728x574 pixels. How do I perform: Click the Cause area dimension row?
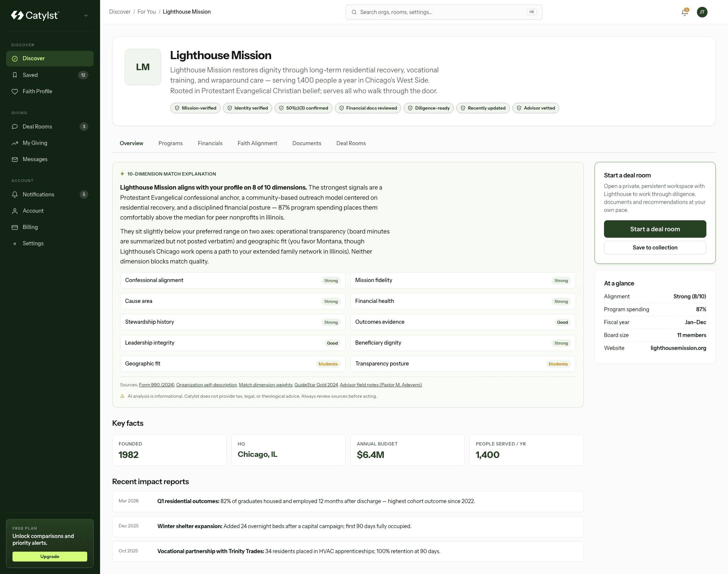233,301
